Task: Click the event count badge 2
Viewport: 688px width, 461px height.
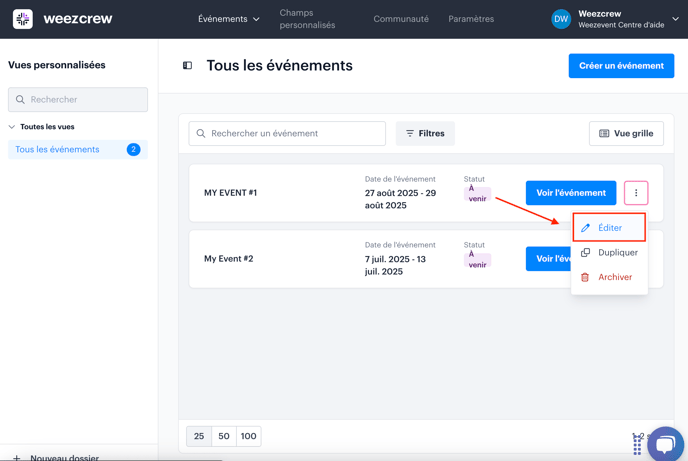Action: coord(133,150)
